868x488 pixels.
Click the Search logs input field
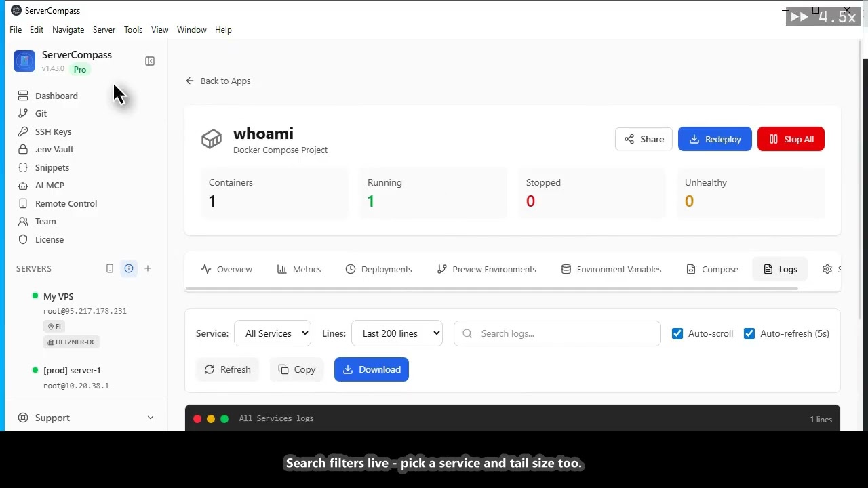[x=557, y=333]
